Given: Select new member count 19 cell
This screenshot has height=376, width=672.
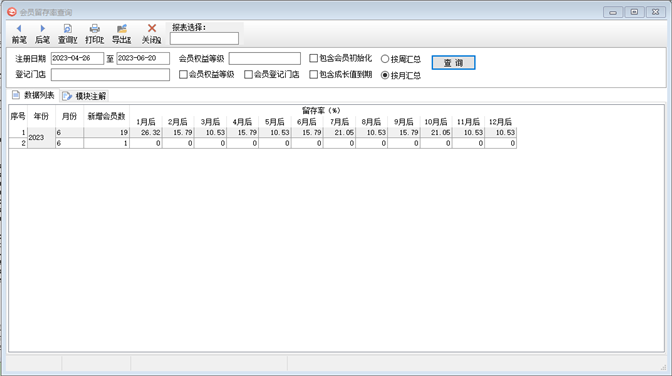Looking at the screenshot, I should (x=106, y=132).
